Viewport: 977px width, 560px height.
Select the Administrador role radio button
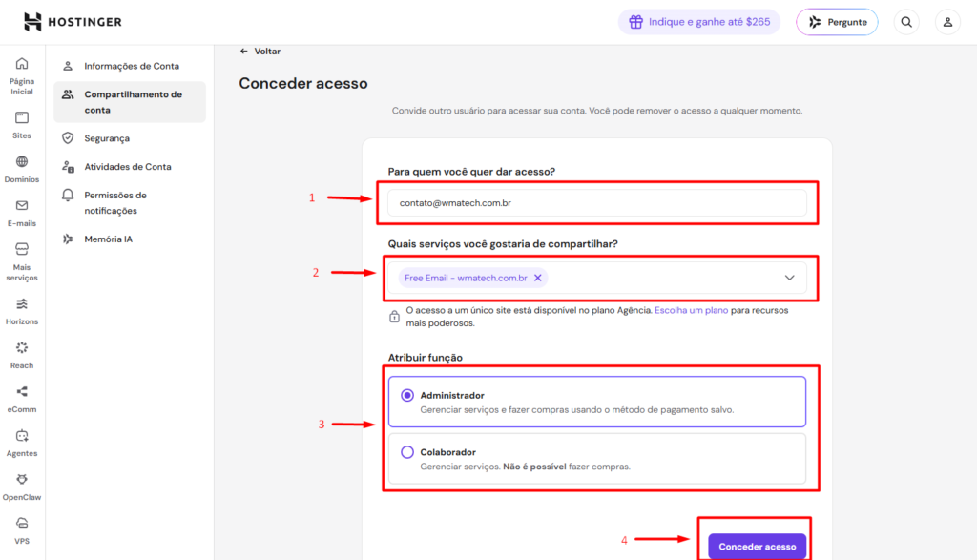(406, 395)
